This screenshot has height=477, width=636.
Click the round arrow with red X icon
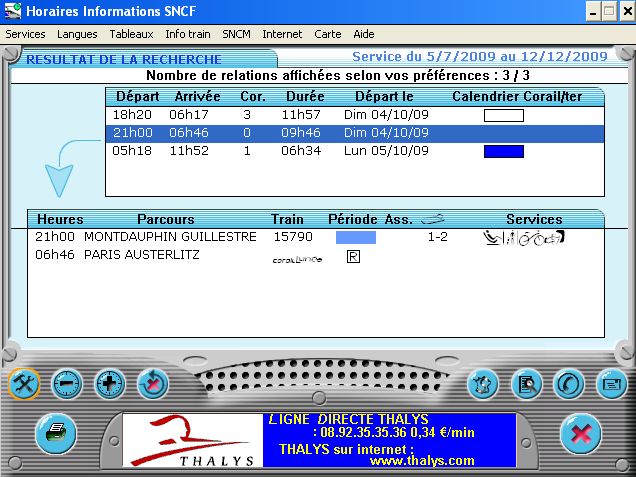click(151, 382)
